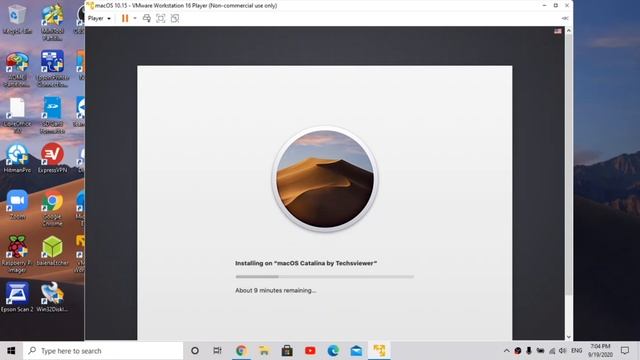Open Chrome from the taskbar
640x360 pixels.
click(x=241, y=351)
